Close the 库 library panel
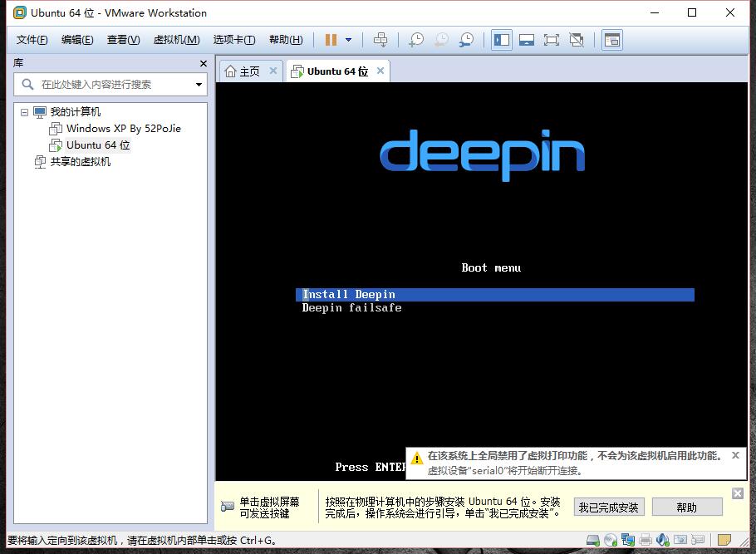The width and height of the screenshot is (756, 554). click(x=204, y=63)
